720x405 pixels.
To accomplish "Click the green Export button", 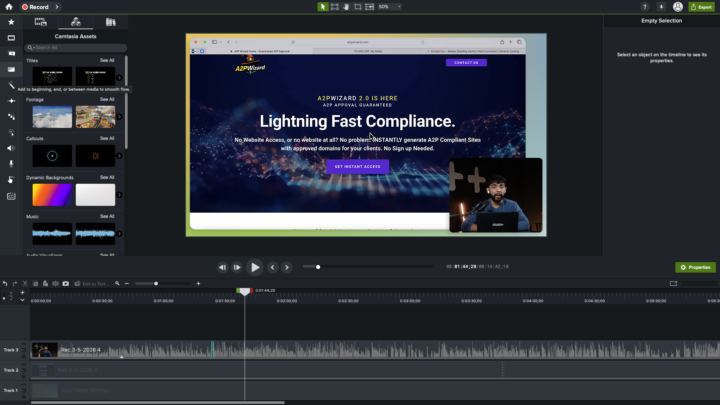I will click(x=701, y=6).
